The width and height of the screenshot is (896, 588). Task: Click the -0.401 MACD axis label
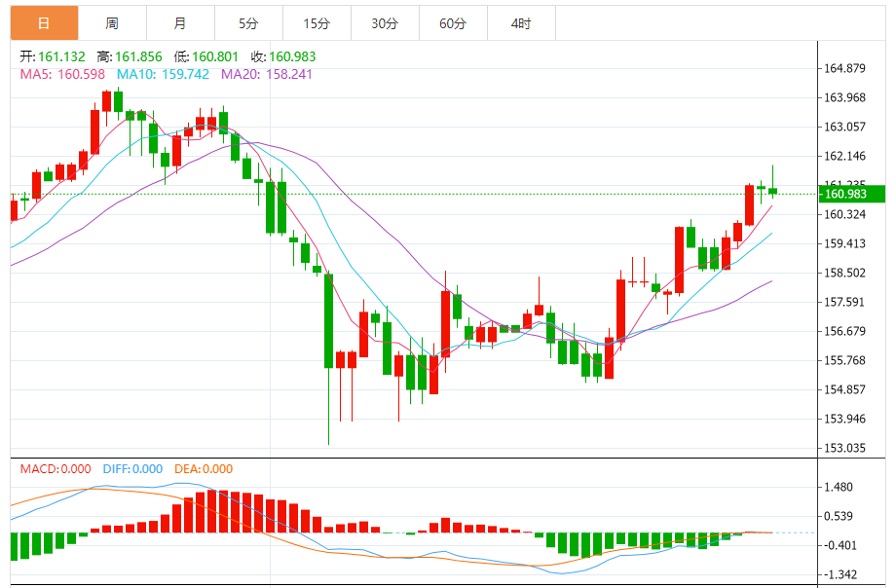[x=839, y=546]
